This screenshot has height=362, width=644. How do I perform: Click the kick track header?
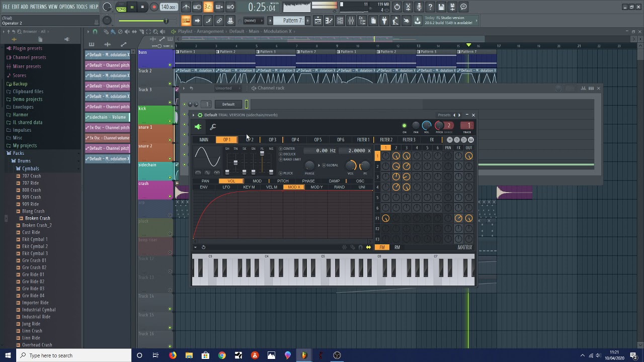(x=155, y=115)
